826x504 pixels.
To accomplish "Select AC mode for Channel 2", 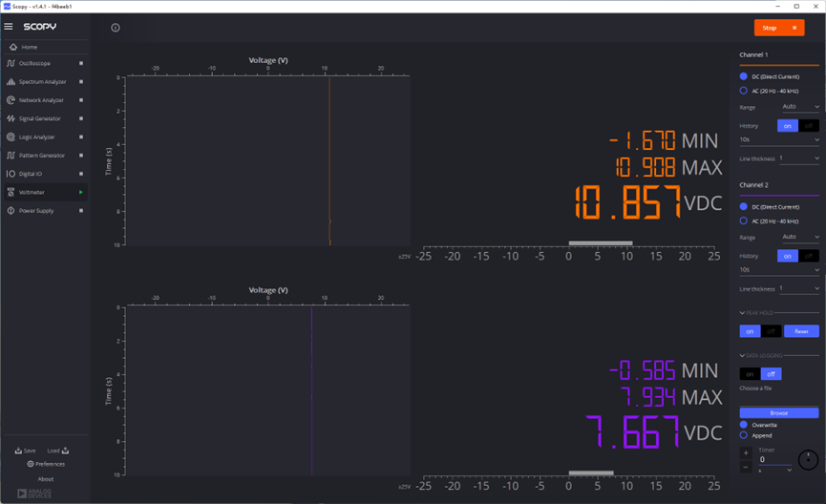I will coord(743,220).
